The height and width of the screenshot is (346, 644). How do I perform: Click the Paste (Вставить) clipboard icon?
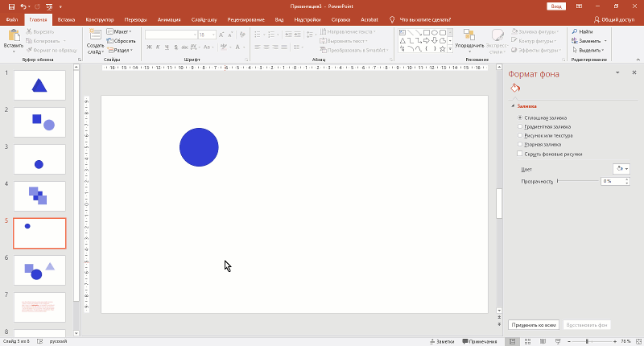(13, 35)
